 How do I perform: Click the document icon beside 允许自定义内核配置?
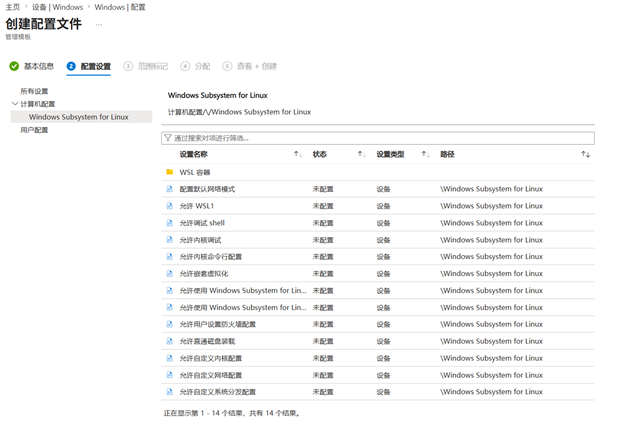click(x=170, y=358)
